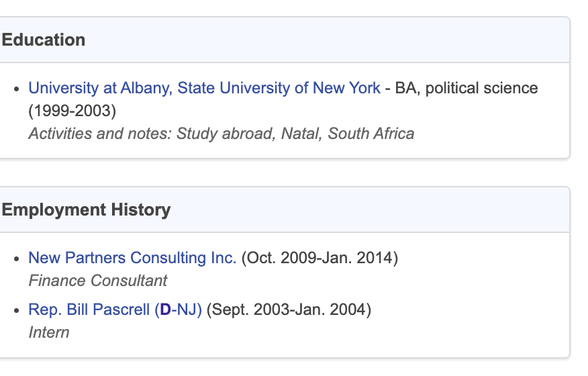Click the bullet before Rep. Bill Pascrell
Image resolution: width=588 pixels, height=376 pixels.
coord(16,311)
